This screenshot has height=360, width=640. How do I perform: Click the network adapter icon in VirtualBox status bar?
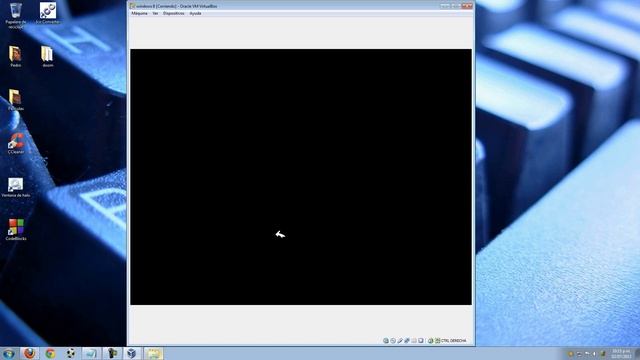point(407,340)
